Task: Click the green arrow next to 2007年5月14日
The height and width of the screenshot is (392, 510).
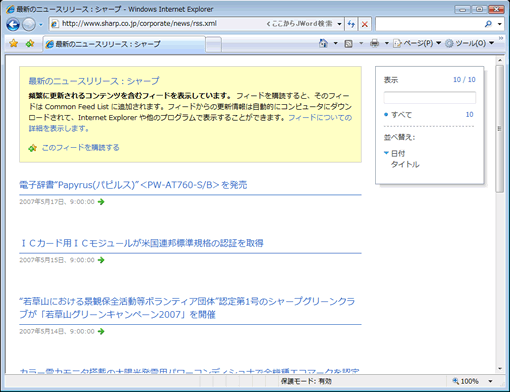Action: click(101, 331)
